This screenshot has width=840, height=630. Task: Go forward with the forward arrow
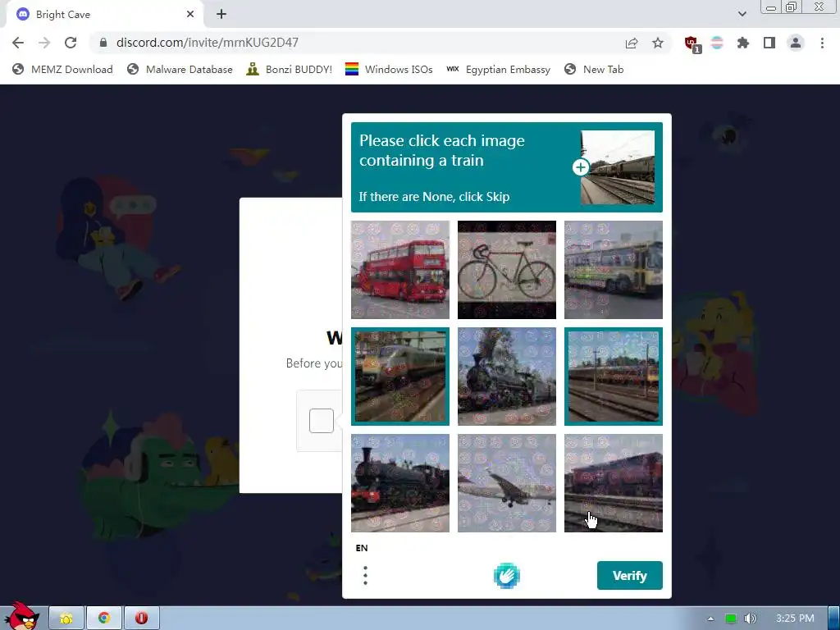pos(44,43)
